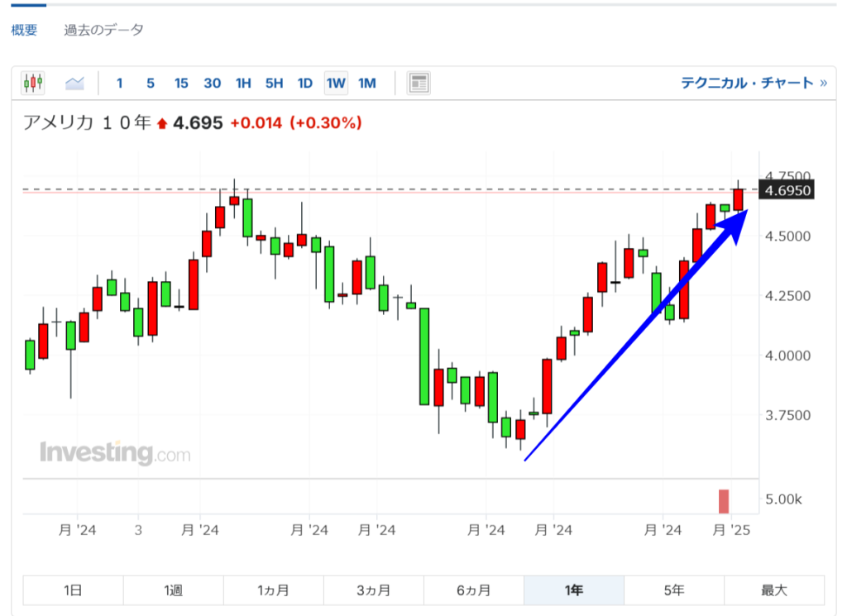Set chart interval to 1 minute
This screenshot has width=847, height=616.
point(119,84)
